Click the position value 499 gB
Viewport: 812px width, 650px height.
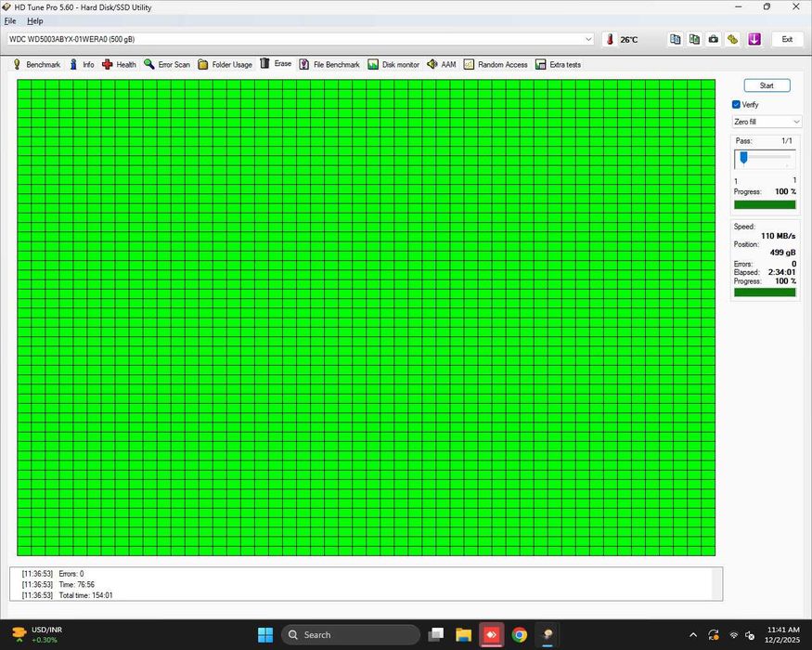782,253
